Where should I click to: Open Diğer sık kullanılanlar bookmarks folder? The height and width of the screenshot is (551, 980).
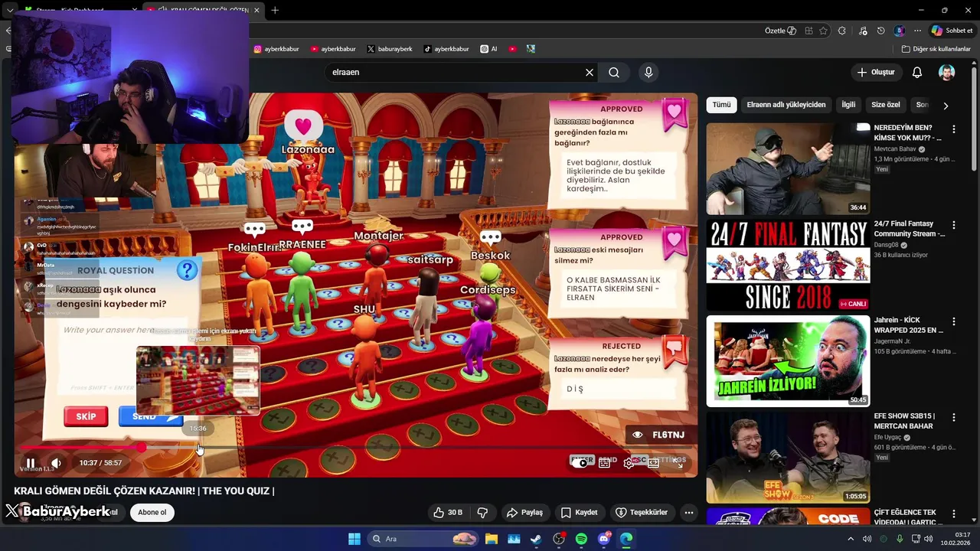[936, 49]
